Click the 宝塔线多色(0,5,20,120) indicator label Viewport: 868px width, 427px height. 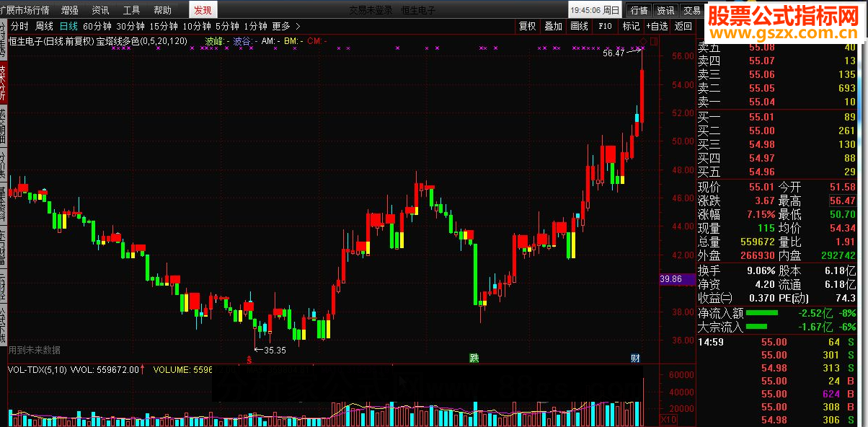click(x=142, y=41)
